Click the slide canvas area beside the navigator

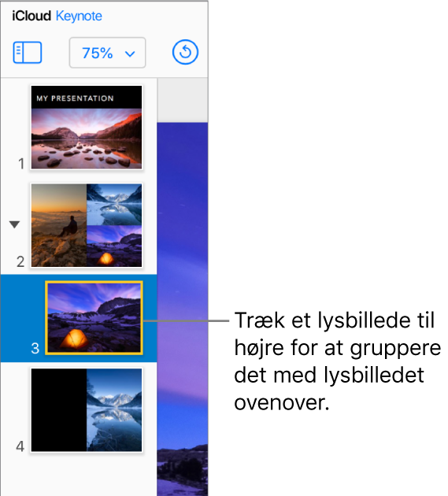click(183, 309)
